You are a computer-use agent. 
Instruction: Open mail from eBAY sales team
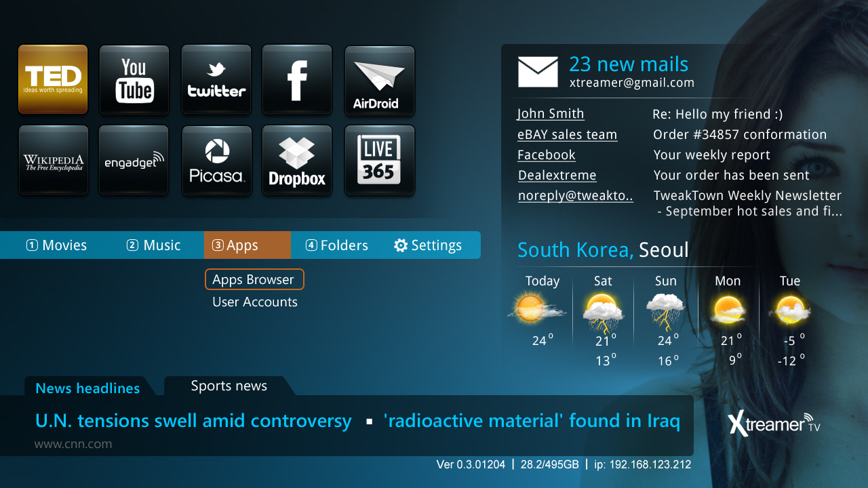point(568,135)
